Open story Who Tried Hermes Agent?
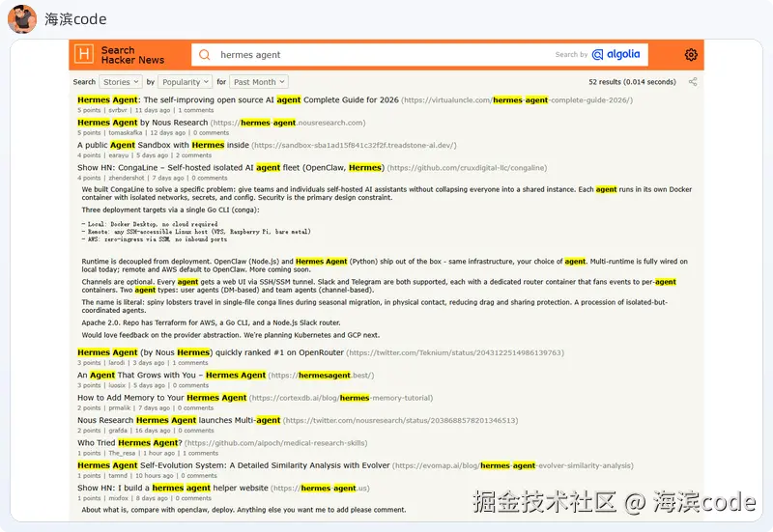Image resolution: width=773 pixels, height=532 pixels. (129, 443)
